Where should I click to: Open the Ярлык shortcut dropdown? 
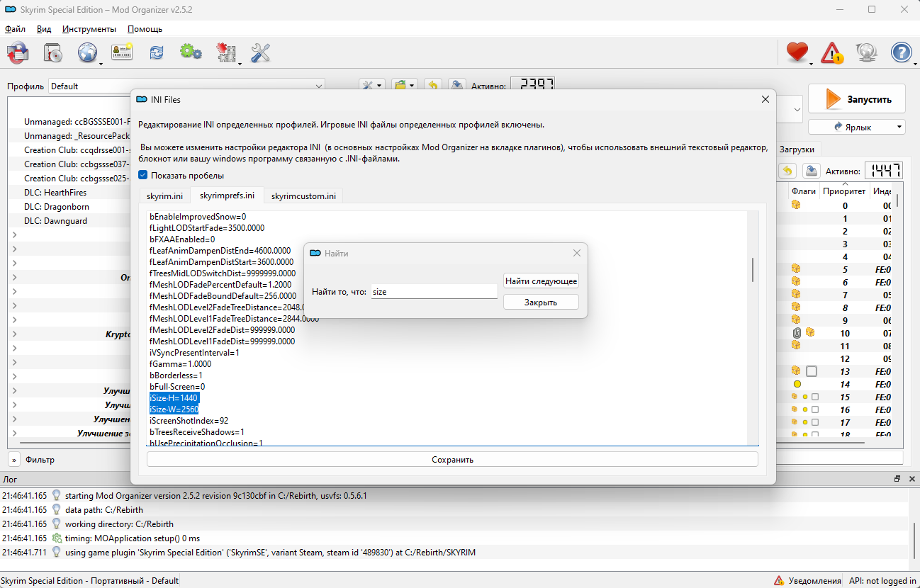click(857, 127)
